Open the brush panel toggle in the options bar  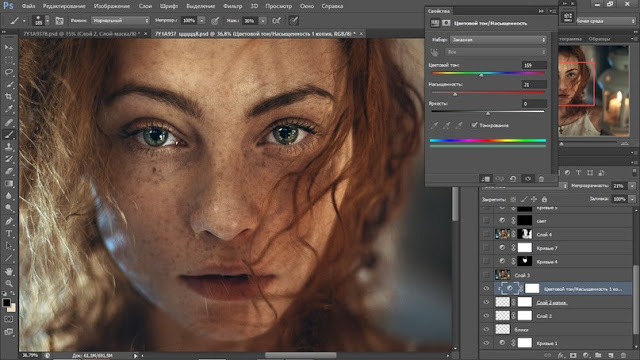tap(59, 20)
